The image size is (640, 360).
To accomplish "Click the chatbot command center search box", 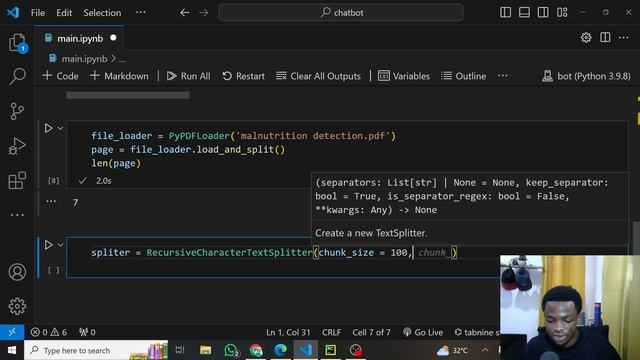I will click(x=341, y=13).
